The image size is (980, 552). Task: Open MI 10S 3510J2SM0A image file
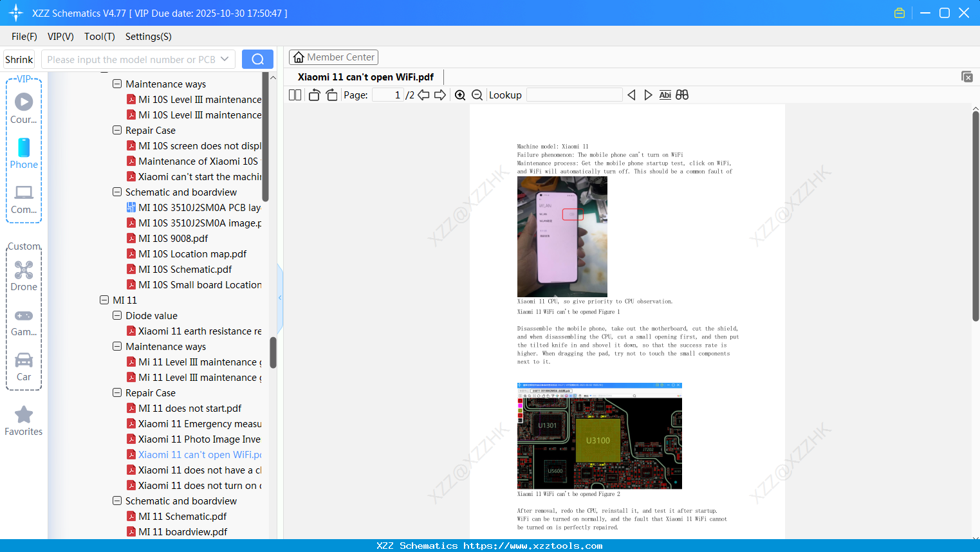click(x=194, y=223)
